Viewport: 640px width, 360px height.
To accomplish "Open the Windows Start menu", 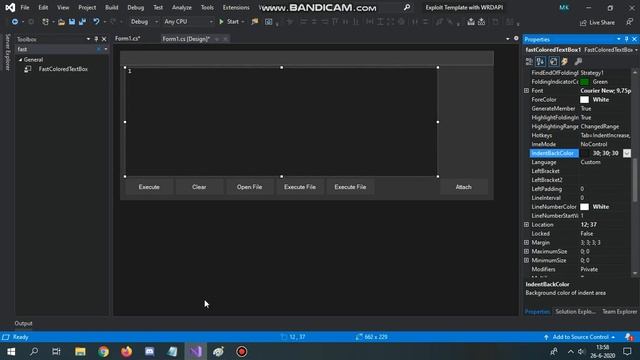I will pos(11,351).
